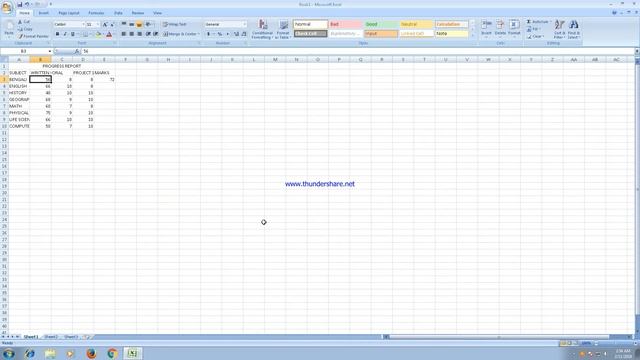
Task: Click Cut in Clipboard group
Action: point(24,22)
